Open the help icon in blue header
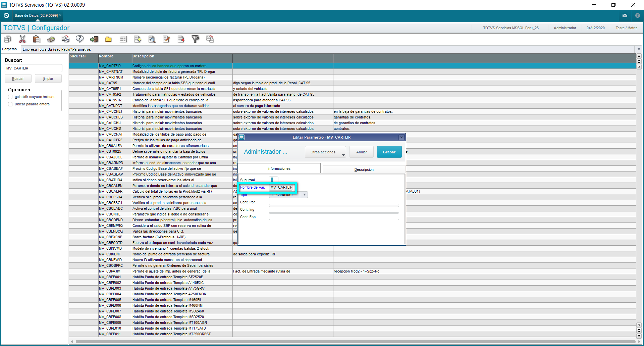644x346 pixels. point(638,15)
